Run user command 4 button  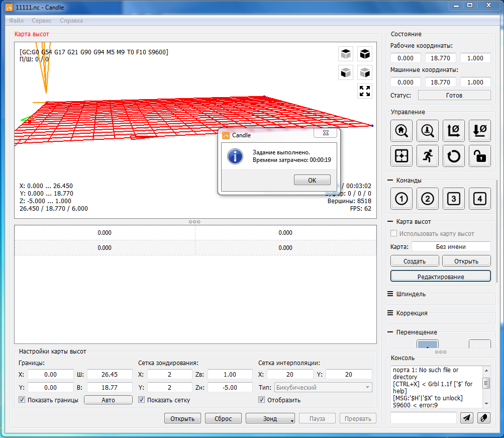coord(480,199)
